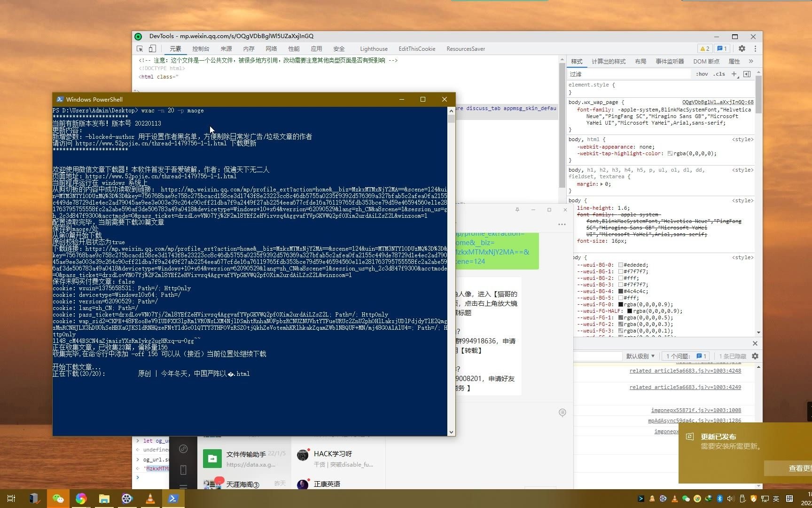Image resolution: width=812 pixels, height=508 pixels.
Task: Open the OQgVDbBglWl...aXxjInGQ:68 source link
Action: 718,102
